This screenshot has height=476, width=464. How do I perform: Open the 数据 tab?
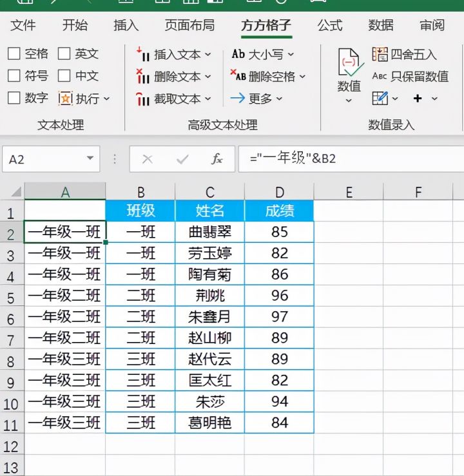coord(381,25)
